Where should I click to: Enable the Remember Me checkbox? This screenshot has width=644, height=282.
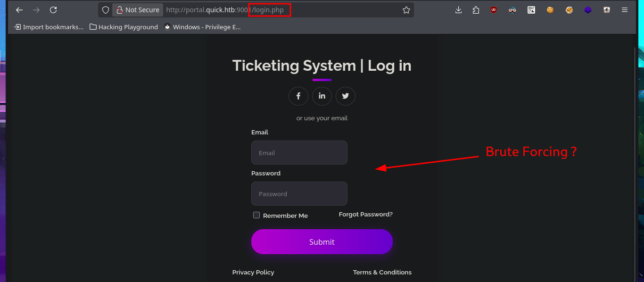[256, 215]
